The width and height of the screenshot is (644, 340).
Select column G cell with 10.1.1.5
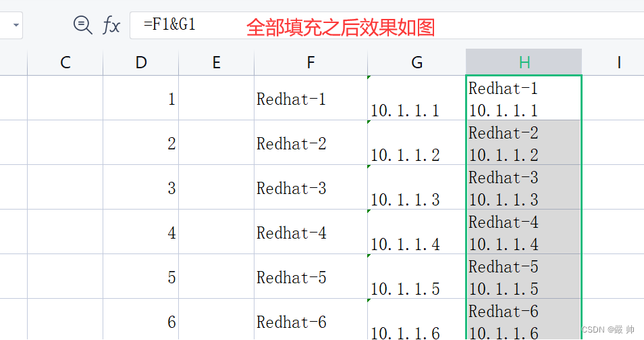417,276
